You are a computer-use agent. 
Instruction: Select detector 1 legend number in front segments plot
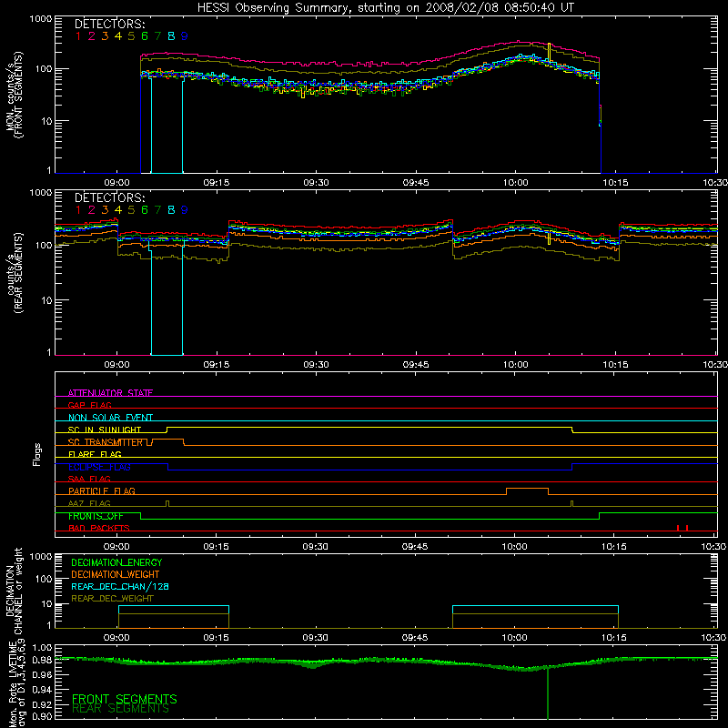[78, 36]
